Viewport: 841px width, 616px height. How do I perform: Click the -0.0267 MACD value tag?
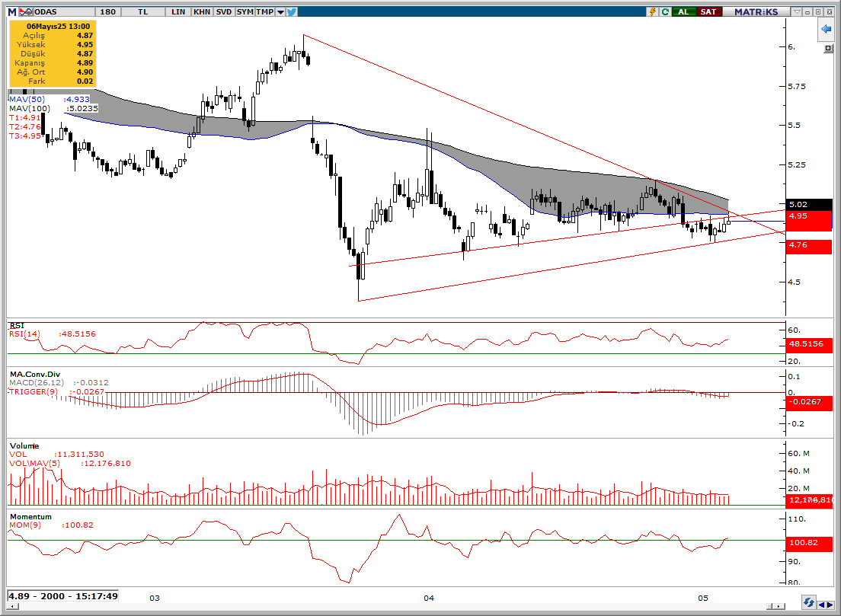click(x=809, y=402)
